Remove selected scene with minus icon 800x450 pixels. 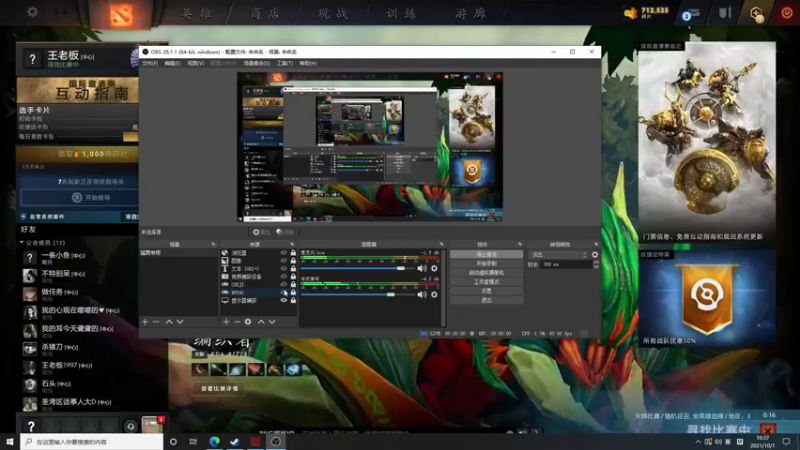click(156, 322)
